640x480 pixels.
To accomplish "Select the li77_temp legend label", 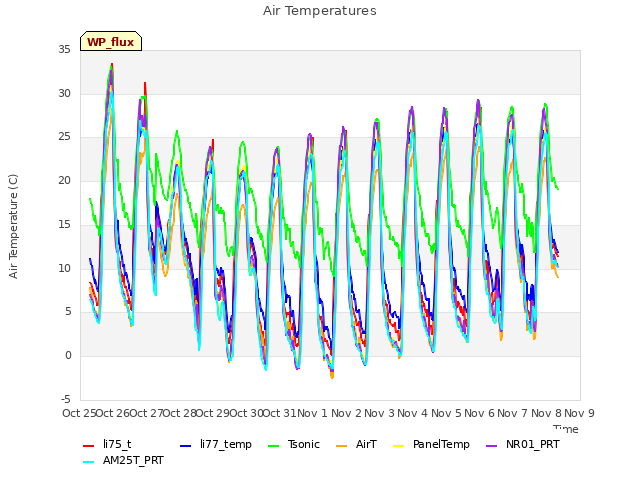I will (x=226, y=444).
